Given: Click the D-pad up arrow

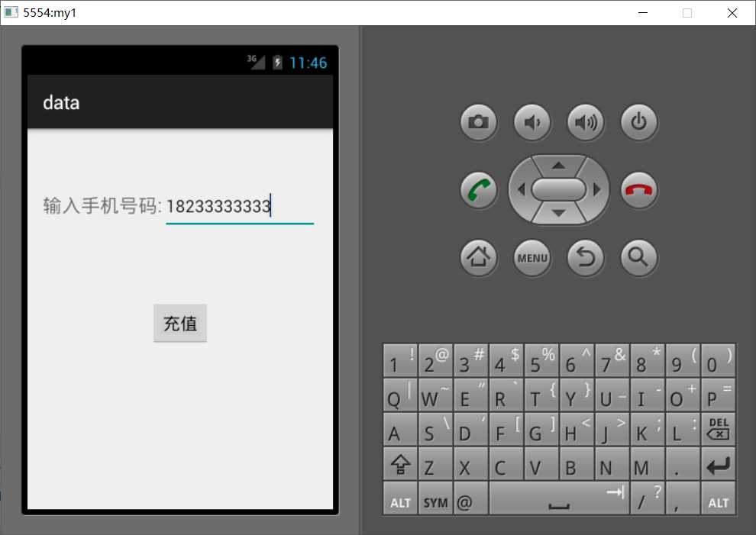Looking at the screenshot, I should pyautogui.click(x=558, y=166).
